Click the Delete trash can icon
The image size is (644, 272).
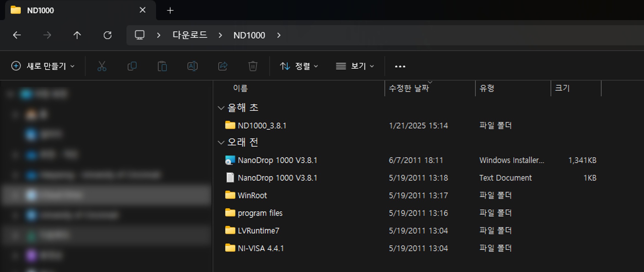(x=253, y=66)
